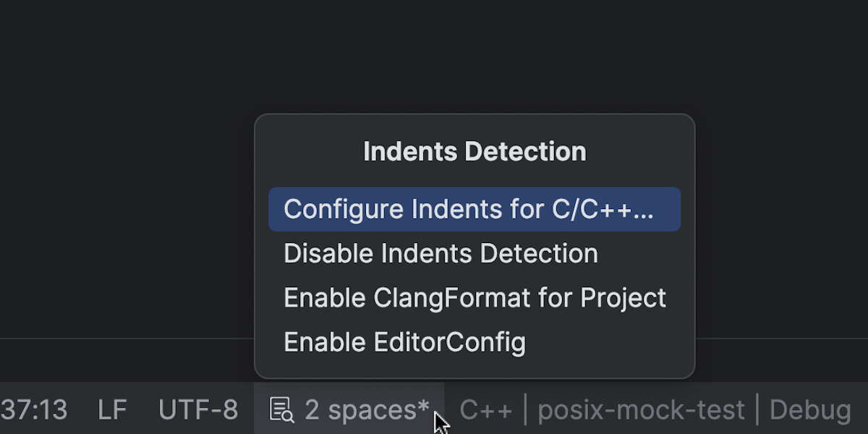The width and height of the screenshot is (868, 434).
Task: Click separator between C++ and posix-mock-test
Action: tap(526, 410)
